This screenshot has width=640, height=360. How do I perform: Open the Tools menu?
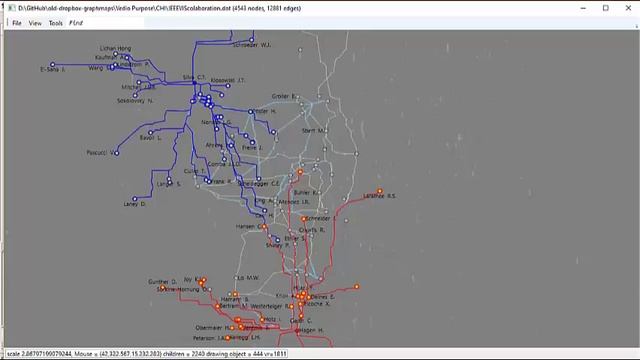(x=56, y=23)
